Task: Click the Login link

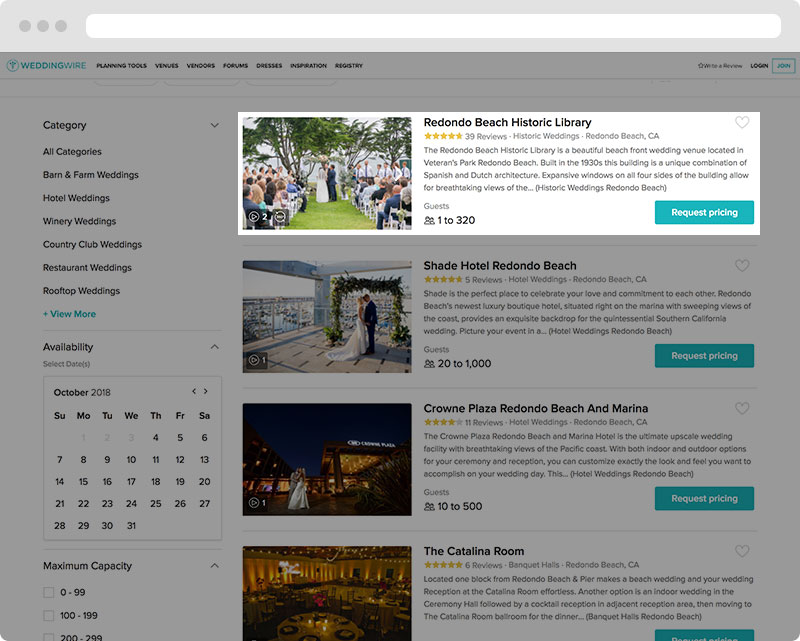Action: pyautogui.click(x=759, y=66)
